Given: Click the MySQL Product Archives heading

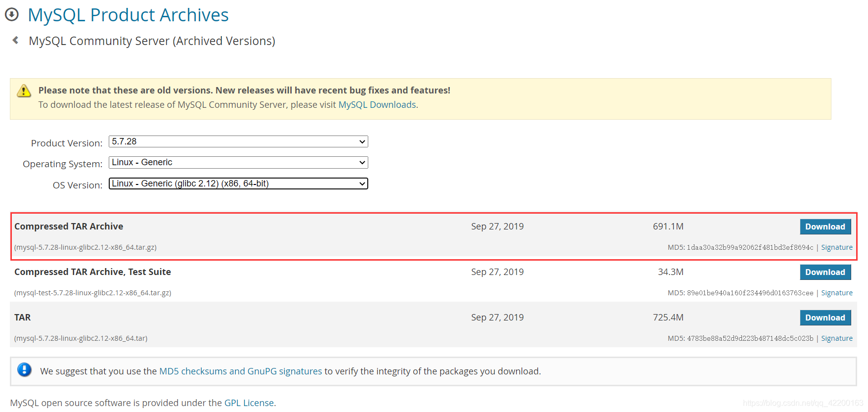Looking at the screenshot, I should tap(128, 15).
